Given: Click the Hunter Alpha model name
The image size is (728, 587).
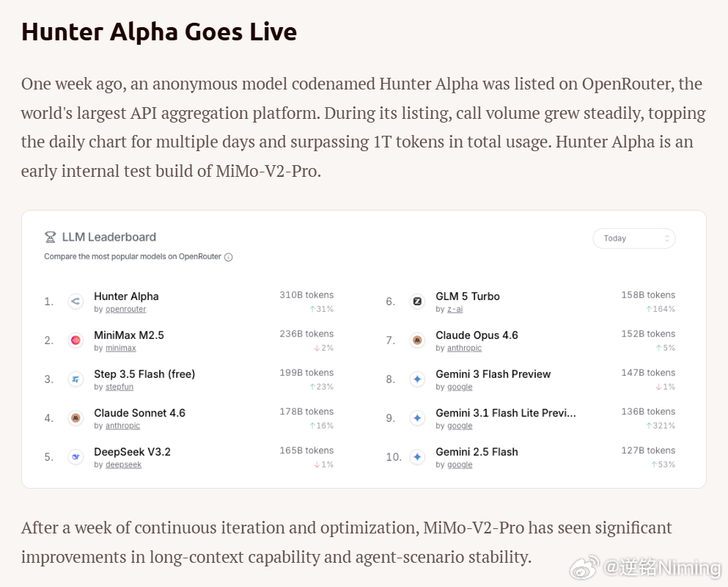Looking at the screenshot, I should pos(126,296).
